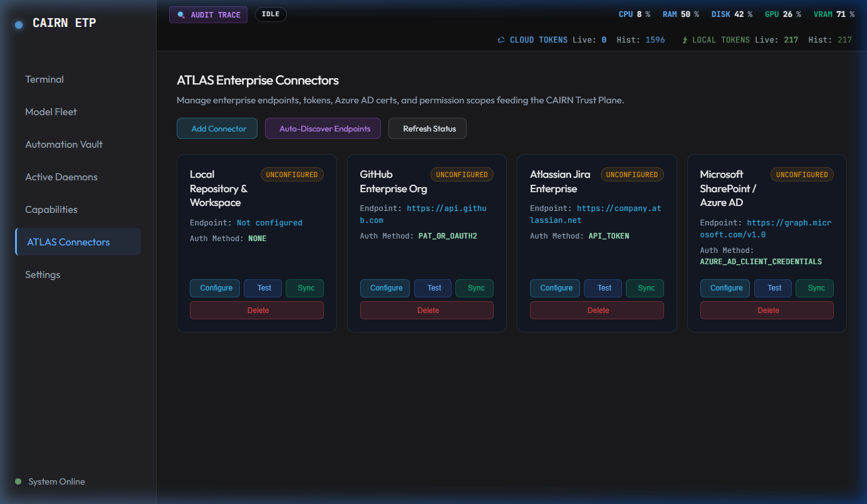Screen dimensions: 867x504
Task: Click the DISK 42 % usage readout
Action: (732, 14)
